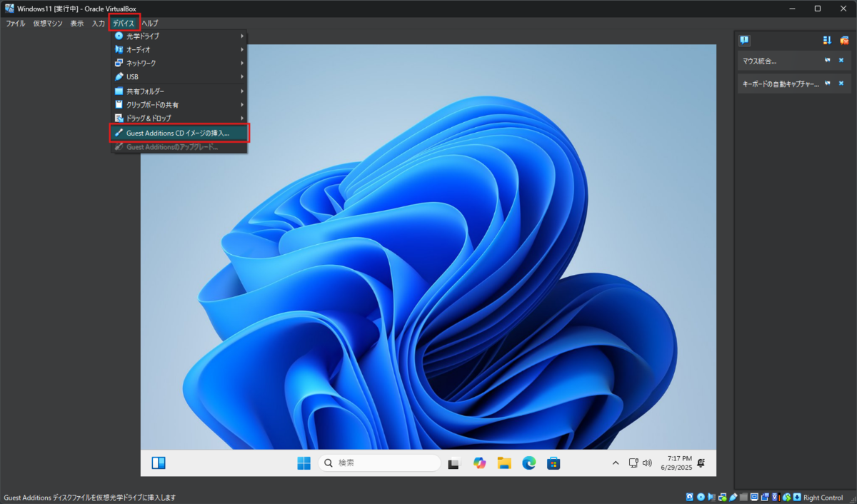The width and height of the screenshot is (857, 504).
Task: Launch Copilot from the guest taskbar
Action: 479,463
